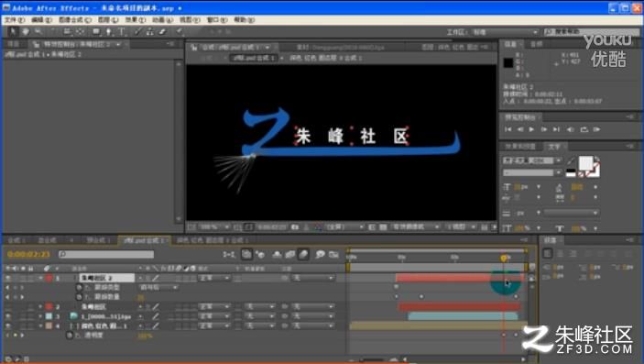This screenshot has width=644, height=364.
Task: Select the Selection arrow tool in toolbar
Action: [x=13, y=31]
